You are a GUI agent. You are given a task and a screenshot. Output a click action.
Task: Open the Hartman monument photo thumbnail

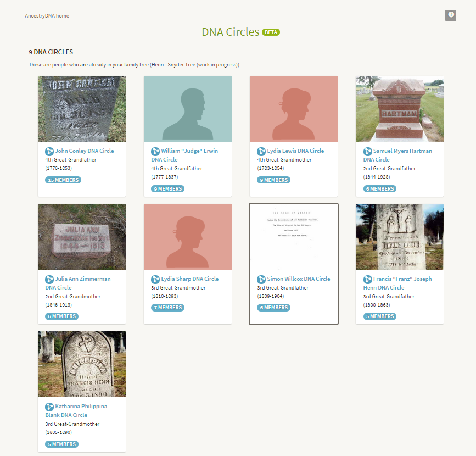400,109
